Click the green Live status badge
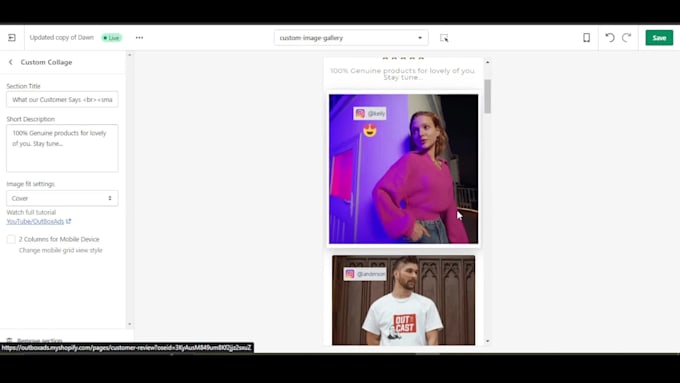The height and width of the screenshot is (383, 680). (112, 38)
